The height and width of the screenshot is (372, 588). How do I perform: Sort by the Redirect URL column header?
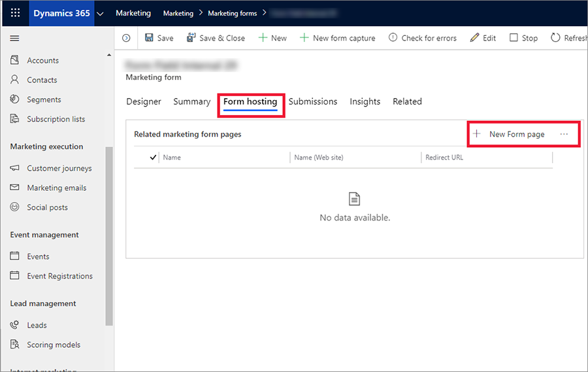tap(444, 158)
